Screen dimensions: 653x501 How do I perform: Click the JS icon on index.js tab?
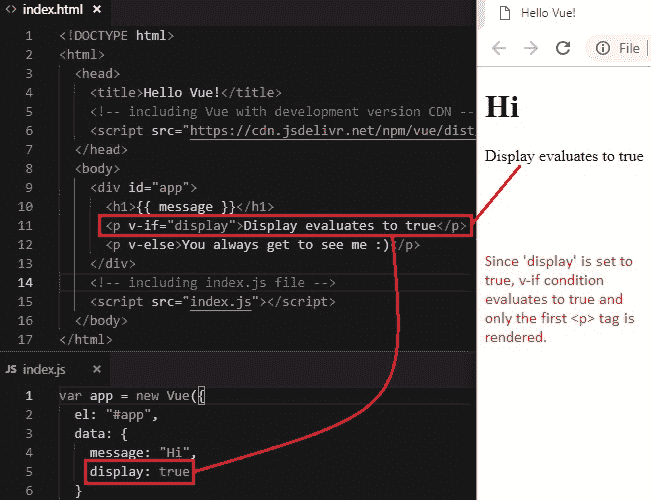11,369
